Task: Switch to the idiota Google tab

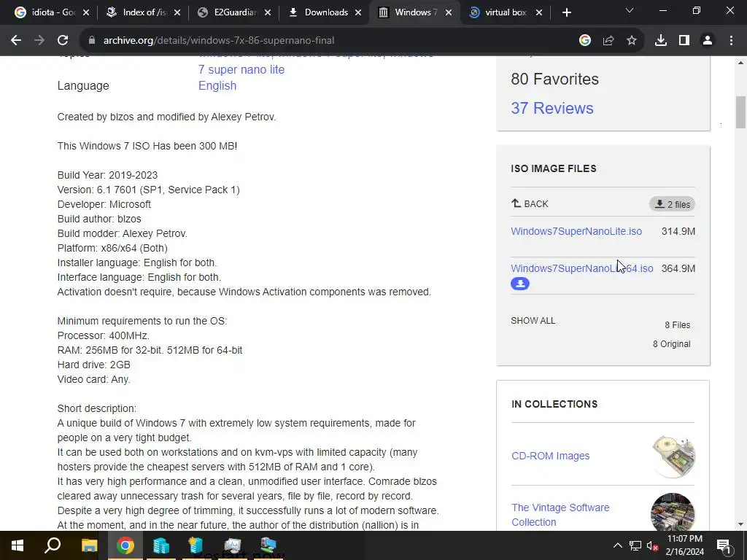Action: [47, 12]
